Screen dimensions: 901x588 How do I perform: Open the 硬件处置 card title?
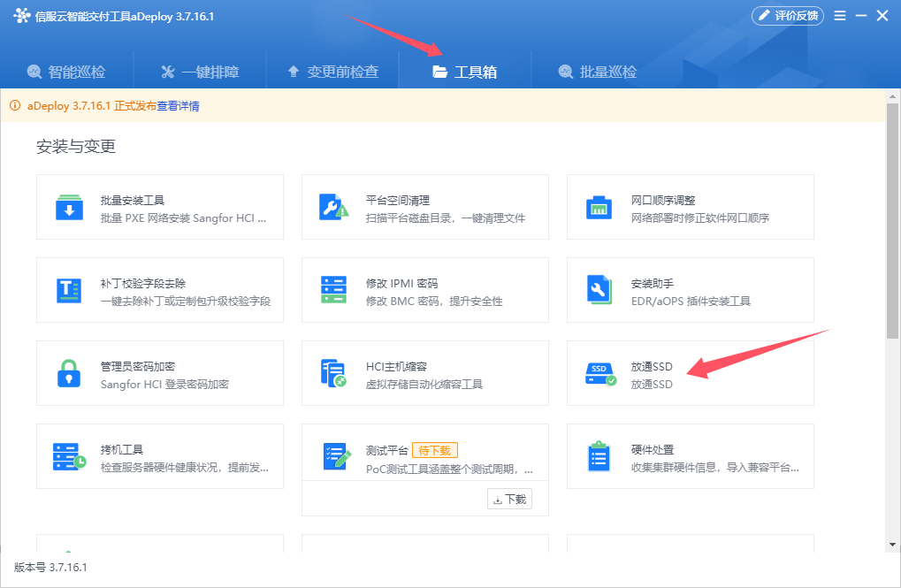click(x=653, y=449)
